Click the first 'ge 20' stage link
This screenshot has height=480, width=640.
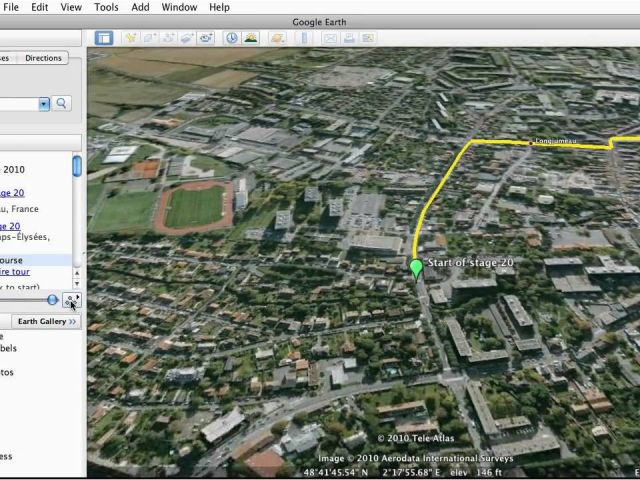pos(12,193)
